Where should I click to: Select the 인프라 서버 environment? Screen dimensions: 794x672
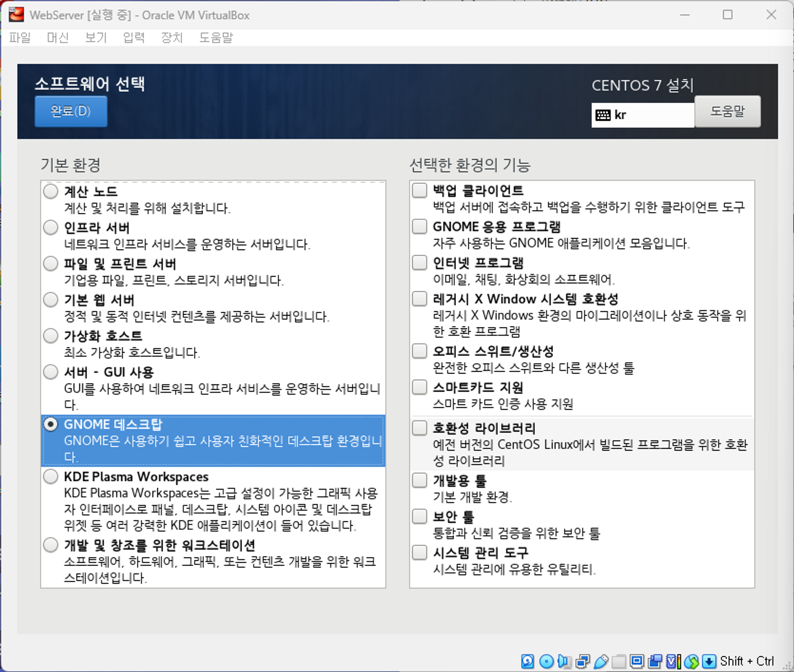(x=51, y=228)
